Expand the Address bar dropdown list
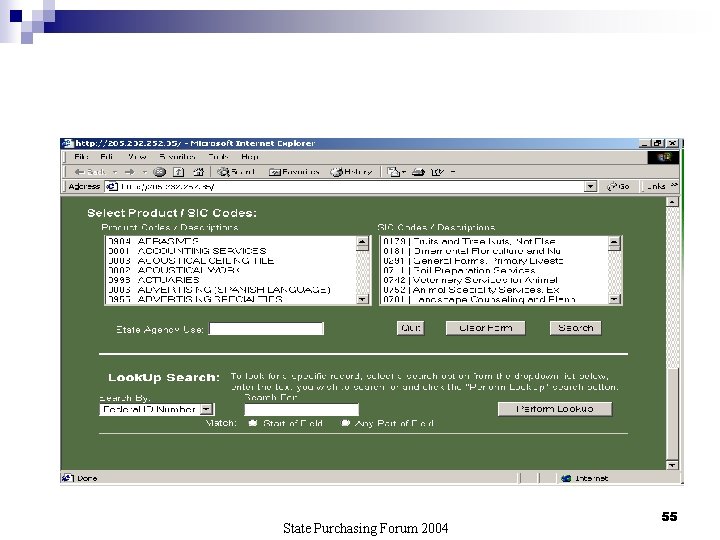 [x=590, y=186]
